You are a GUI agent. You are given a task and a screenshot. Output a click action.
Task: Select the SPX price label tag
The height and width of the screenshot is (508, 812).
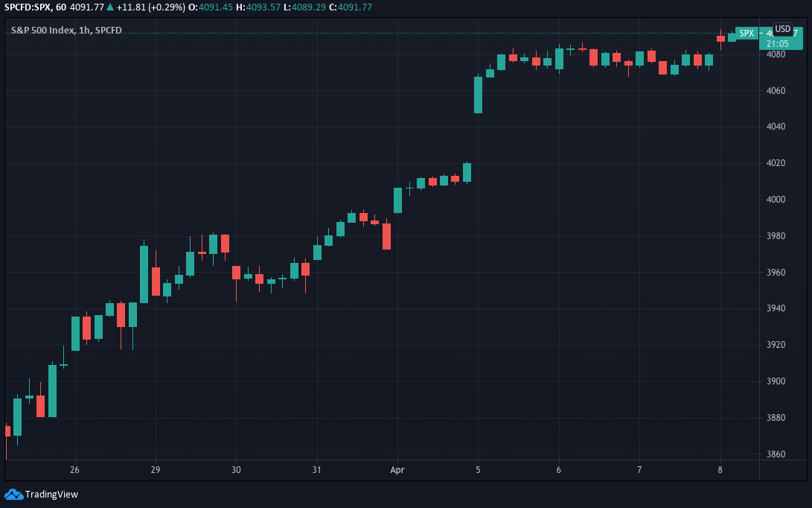747,34
